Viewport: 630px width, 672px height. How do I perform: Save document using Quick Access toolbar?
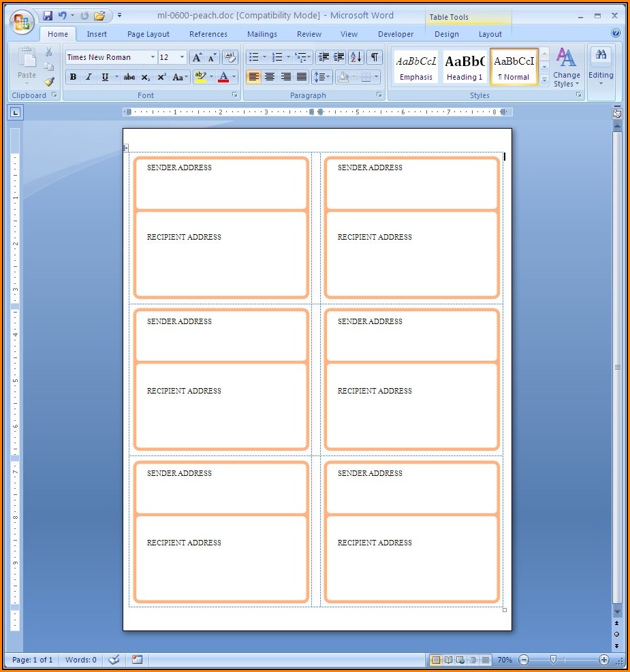click(48, 16)
